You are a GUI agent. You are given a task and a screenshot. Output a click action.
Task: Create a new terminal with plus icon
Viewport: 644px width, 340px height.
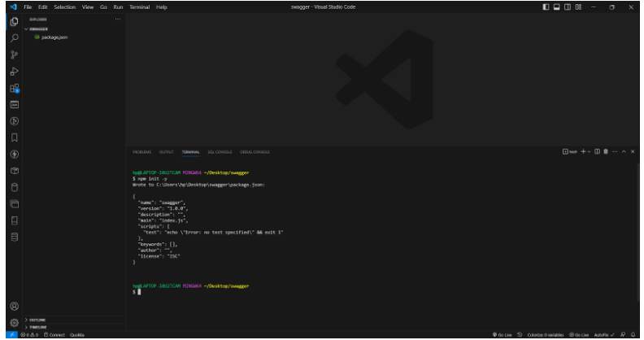point(583,152)
